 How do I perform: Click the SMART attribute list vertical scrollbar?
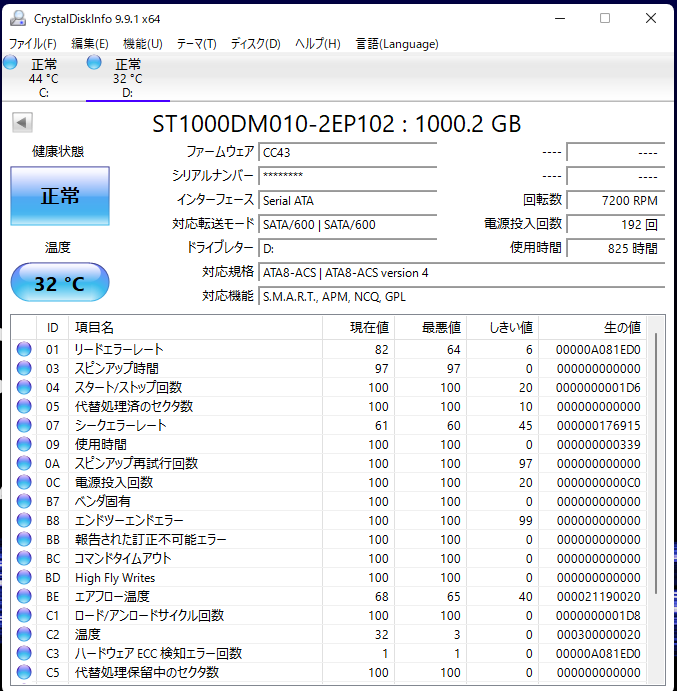tap(656, 463)
